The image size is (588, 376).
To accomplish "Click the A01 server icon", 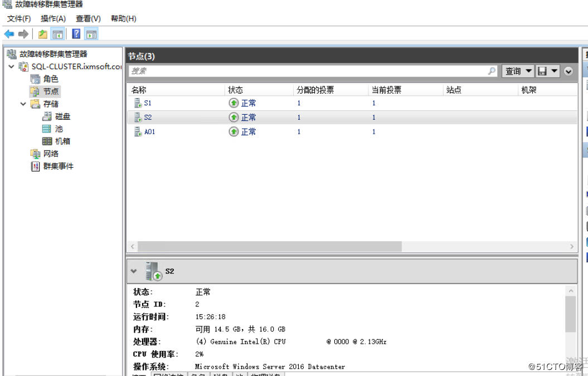I will click(138, 131).
